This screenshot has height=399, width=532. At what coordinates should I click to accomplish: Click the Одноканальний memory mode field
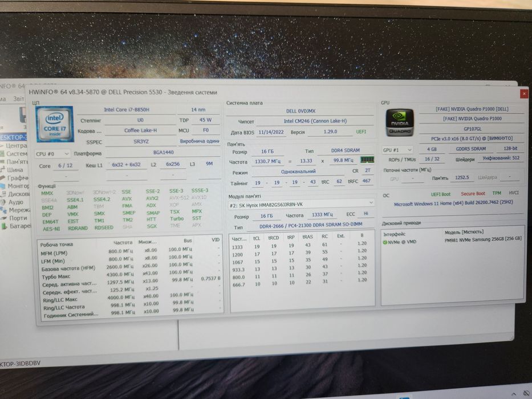click(x=298, y=172)
